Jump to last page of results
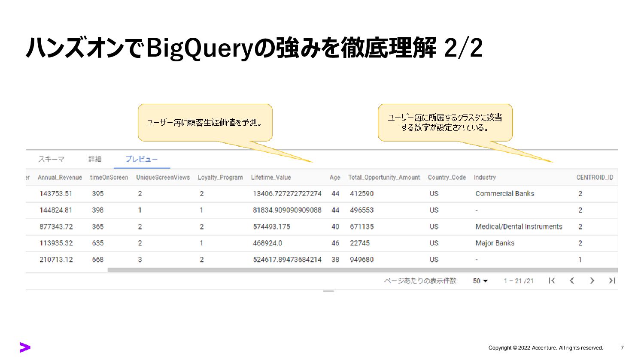Viewport: 644px width, 362px height. (x=612, y=281)
